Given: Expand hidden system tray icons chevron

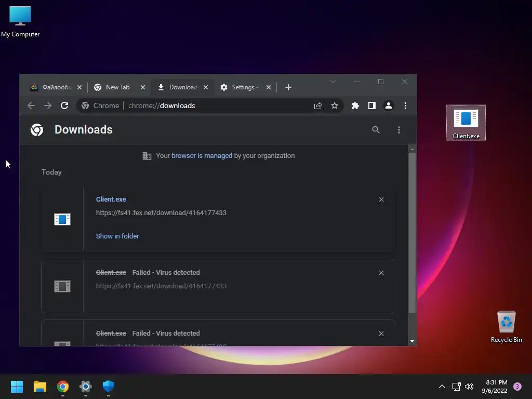Looking at the screenshot, I should pyautogui.click(x=442, y=387).
